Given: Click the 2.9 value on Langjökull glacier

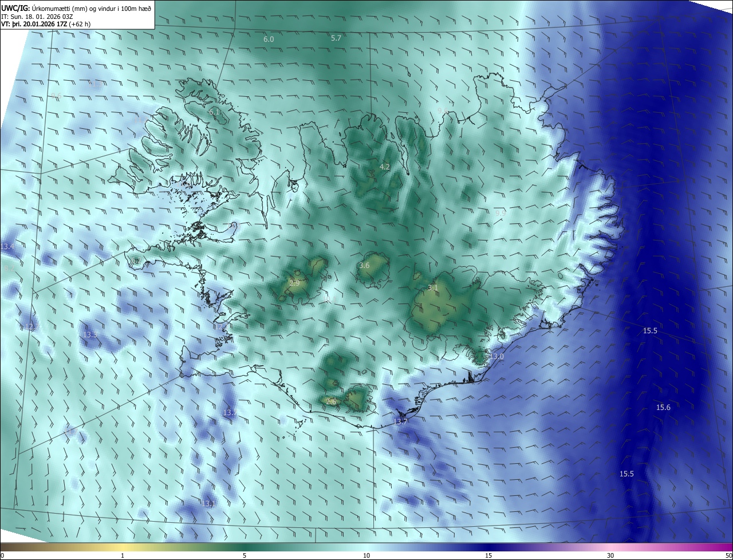Looking at the screenshot, I should click(x=294, y=283).
